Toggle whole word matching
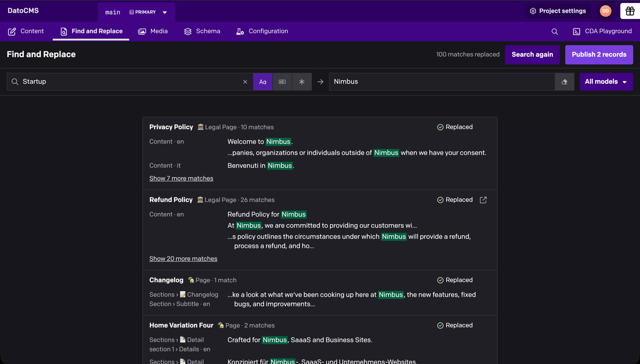The height and width of the screenshot is (364, 640). (282, 82)
